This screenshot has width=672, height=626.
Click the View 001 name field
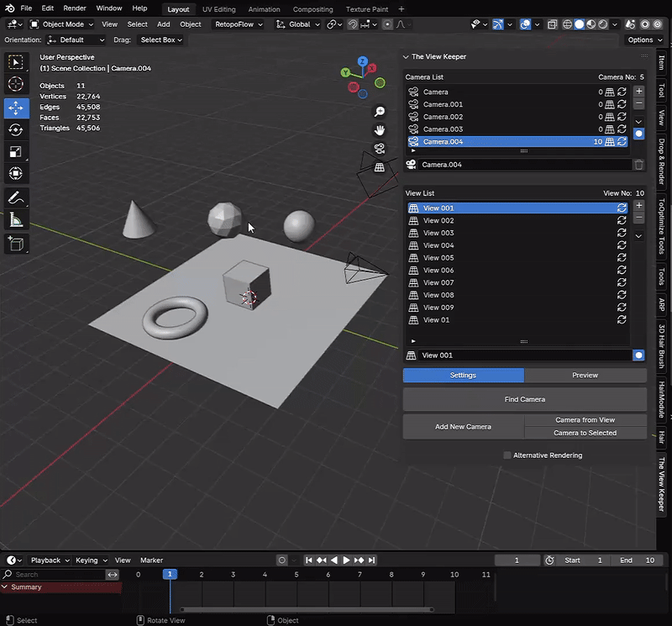[524, 355]
